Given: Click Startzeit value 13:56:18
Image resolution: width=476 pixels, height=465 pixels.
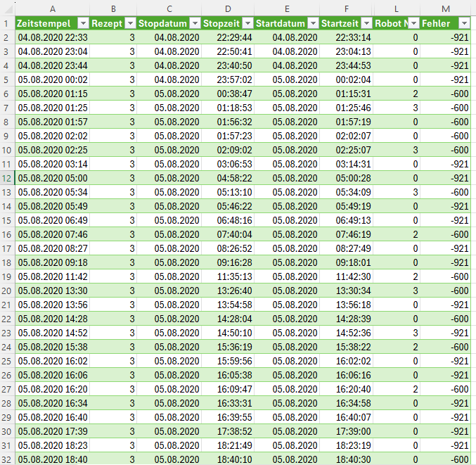Looking at the screenshot, I should 347,305.
